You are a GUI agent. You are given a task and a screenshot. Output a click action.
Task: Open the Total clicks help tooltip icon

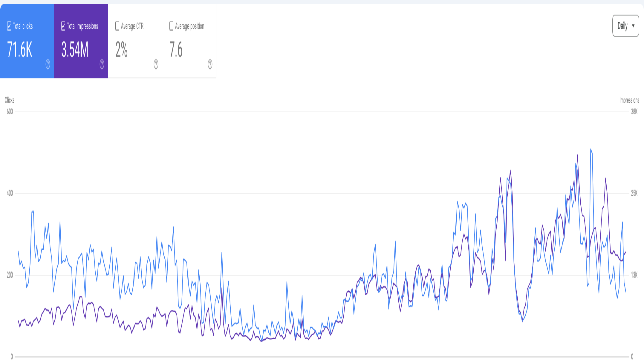pos(47,65)
